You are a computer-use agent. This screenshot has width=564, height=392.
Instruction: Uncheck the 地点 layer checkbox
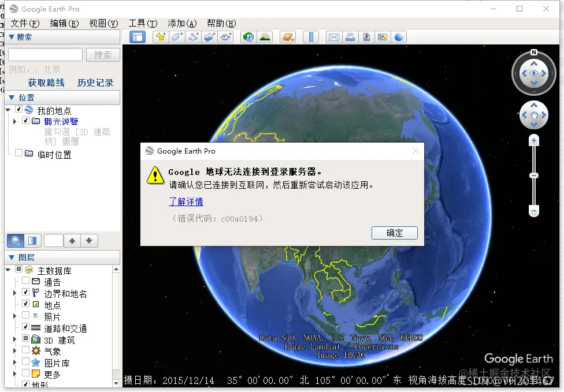(x=25, y=304)
